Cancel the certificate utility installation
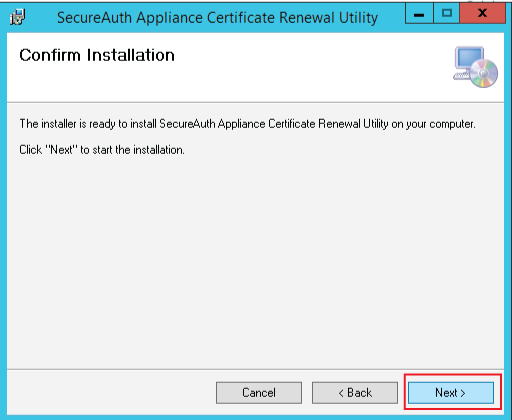Screen dimensions: 512x420 click(259, 393)
